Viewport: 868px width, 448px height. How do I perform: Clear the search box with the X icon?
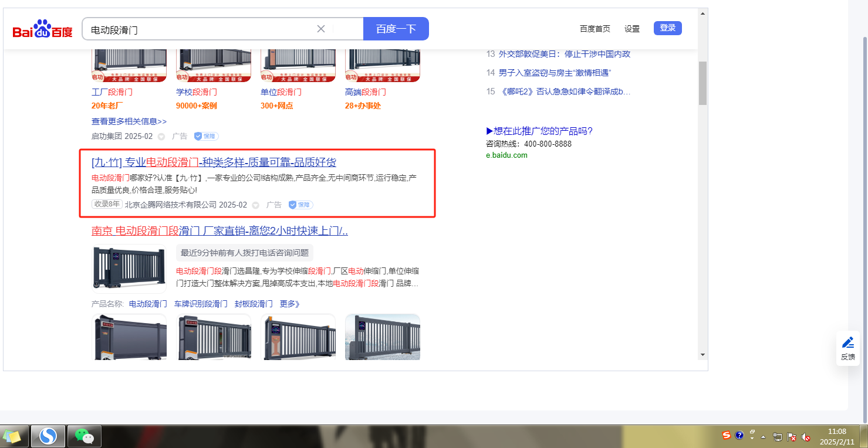click(x=321, y=29)
